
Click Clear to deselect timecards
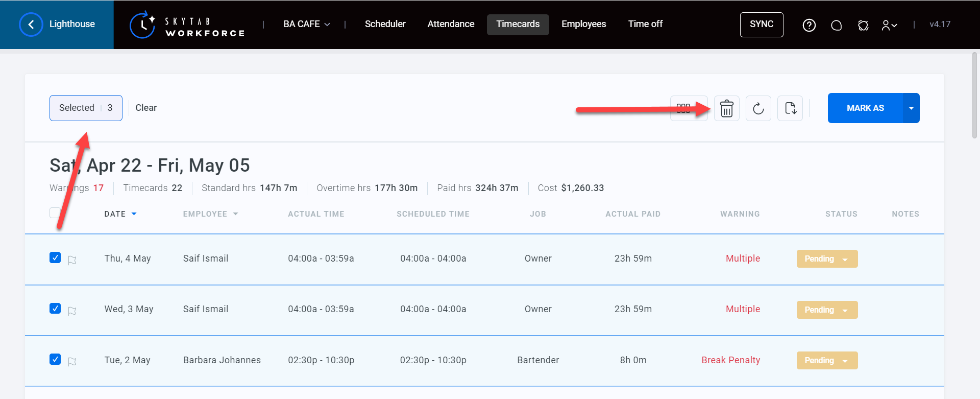coord(146,108)
